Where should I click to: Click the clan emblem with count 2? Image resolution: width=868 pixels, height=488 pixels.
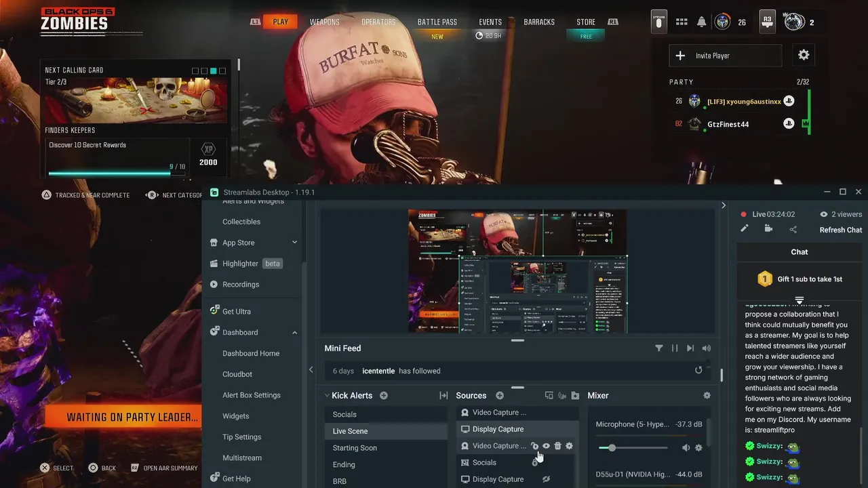794,22
